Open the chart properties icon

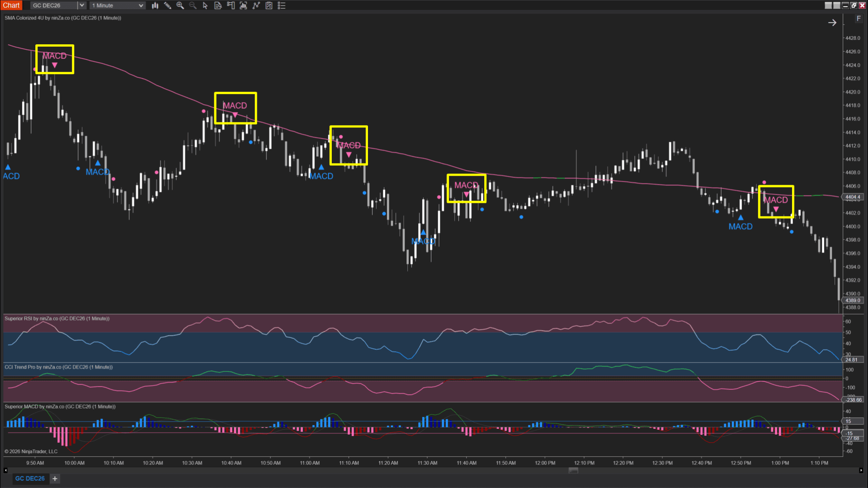[269, 5]
